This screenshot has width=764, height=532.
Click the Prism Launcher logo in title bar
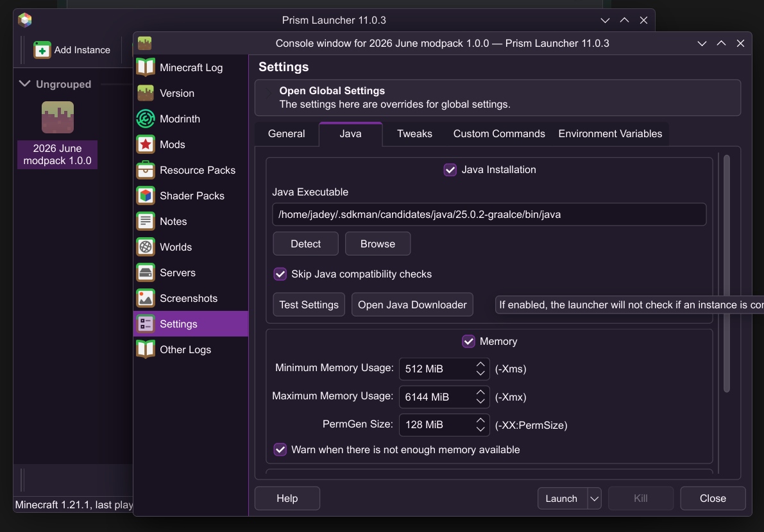[x=25, y=20]
